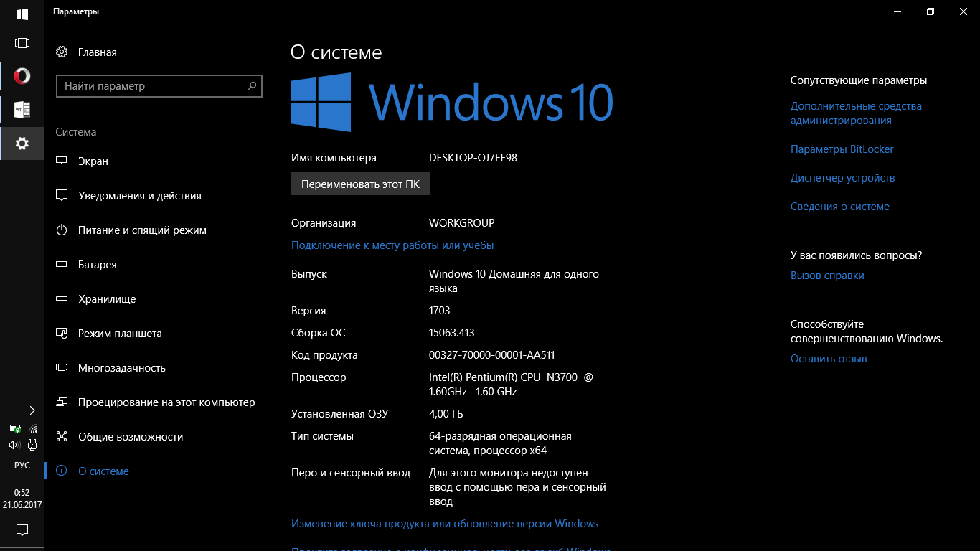The width and height of the screenshot is (980, 551).
Task: Click the Intel Pentium N3700 processor text
Action: click(511, 385)
